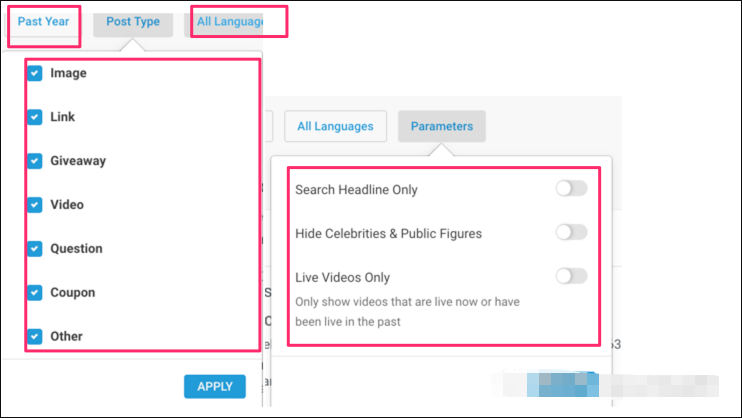Uncheck the Image post type checkbox
742x418 pixels.
click(35, 73)
